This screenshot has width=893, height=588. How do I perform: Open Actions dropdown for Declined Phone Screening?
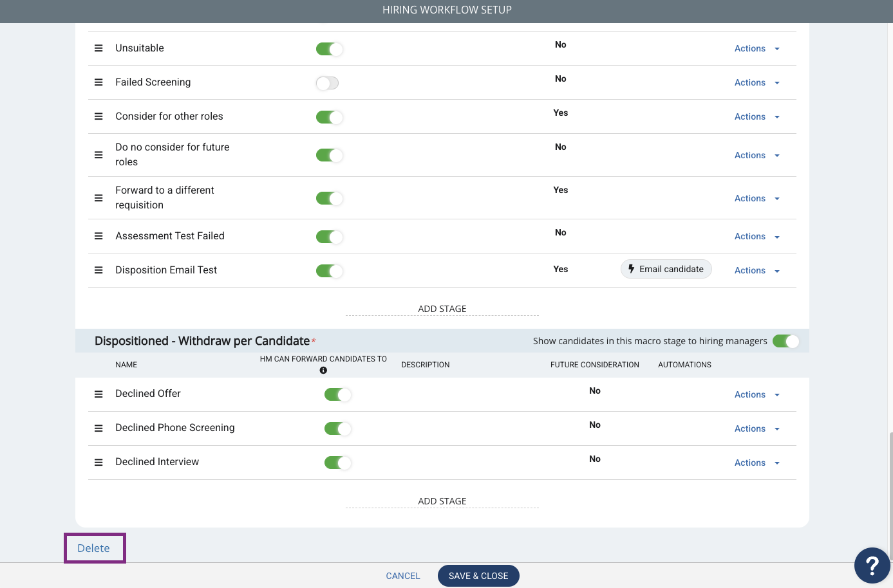(x=757, y=428)
